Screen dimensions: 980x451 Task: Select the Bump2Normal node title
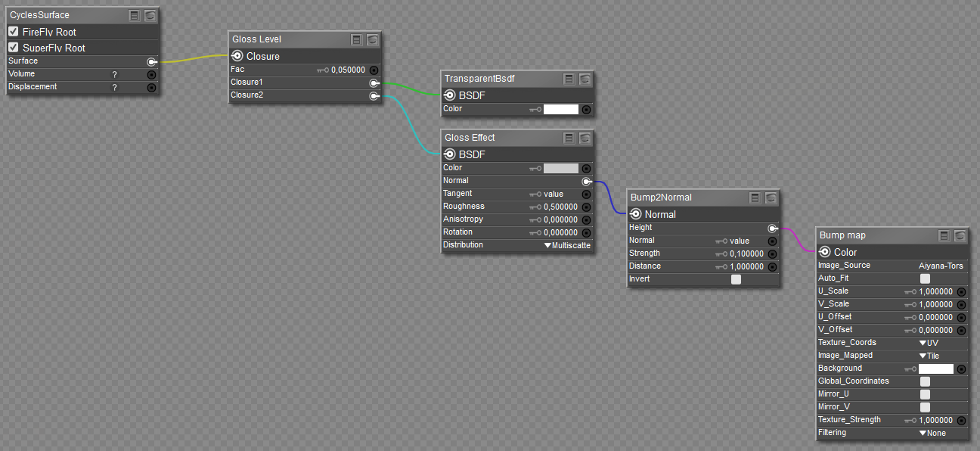pos(661,198)
